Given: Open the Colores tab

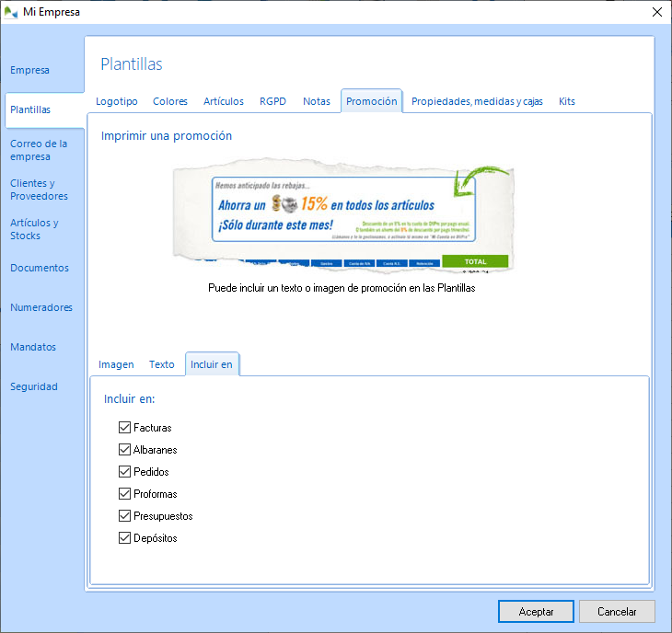Looking at the screenshot, I should click(x=170, y=101).
